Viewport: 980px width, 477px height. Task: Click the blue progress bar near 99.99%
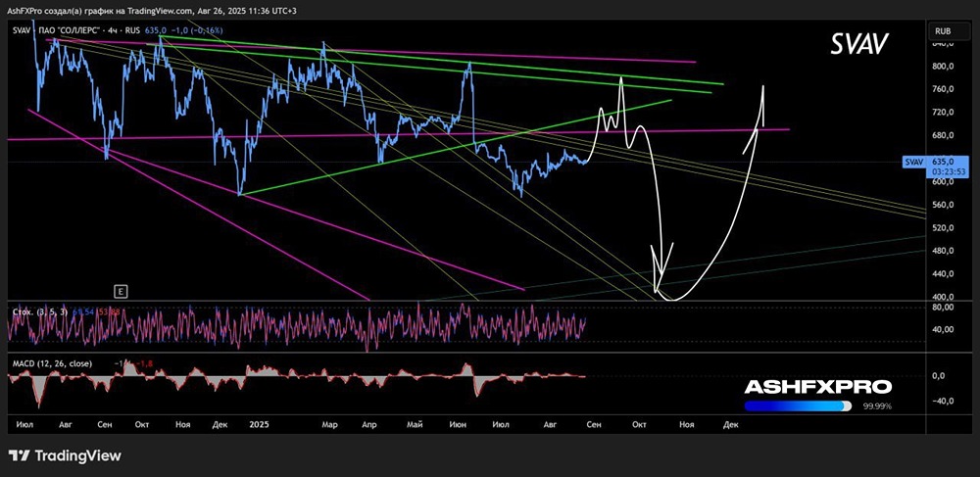tap(798, 405)
